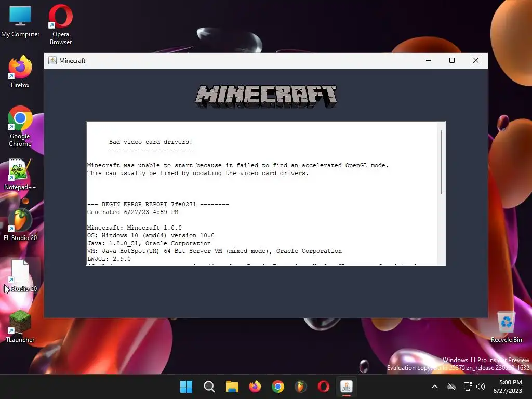The width and height of the screenshot is (532, 399).
Task: Click the 'Generated 6/27/23 4:59 PM' line
Action: (132, 212)
